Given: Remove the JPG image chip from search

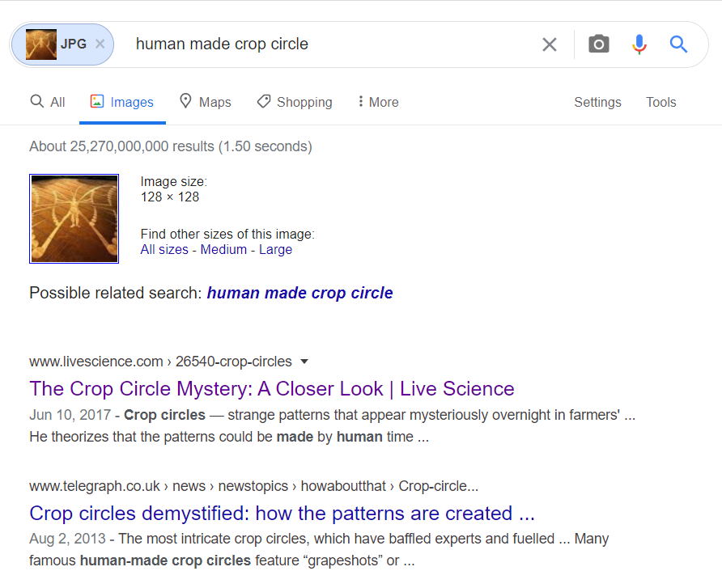Looking at the screenshot, I should (100, 44).
